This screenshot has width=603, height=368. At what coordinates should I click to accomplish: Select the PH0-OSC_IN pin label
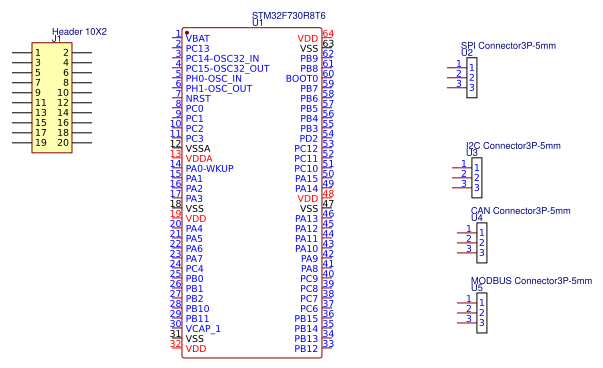pos(213,78)
